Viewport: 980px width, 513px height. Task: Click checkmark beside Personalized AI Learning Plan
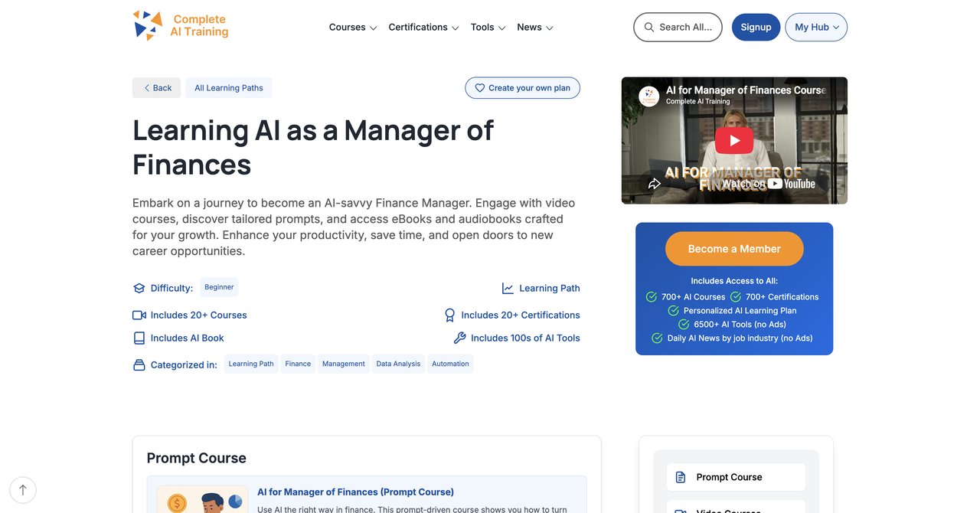coord(674,311)
